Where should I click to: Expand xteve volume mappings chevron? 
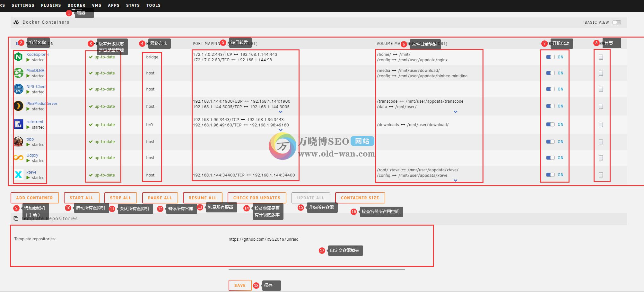[x=456, y=181]
